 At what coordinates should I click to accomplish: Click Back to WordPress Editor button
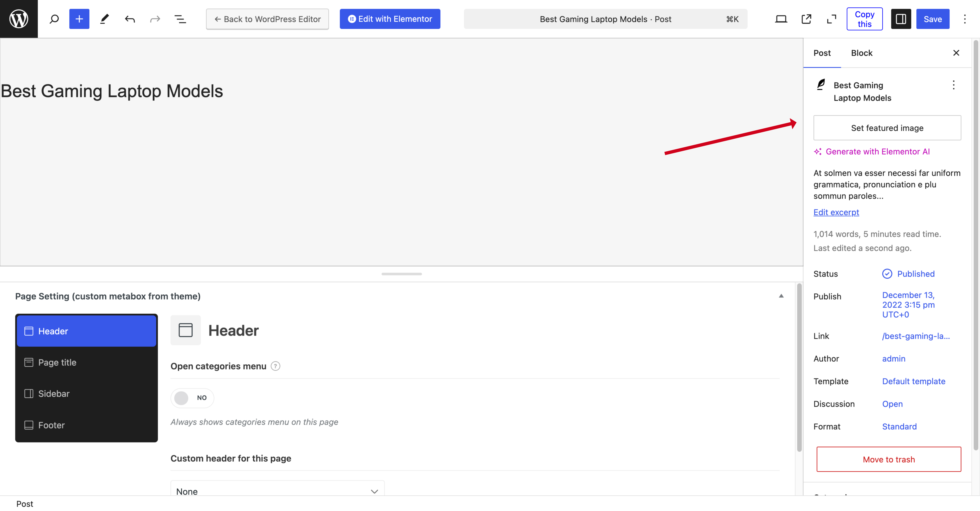click(267, 19)
